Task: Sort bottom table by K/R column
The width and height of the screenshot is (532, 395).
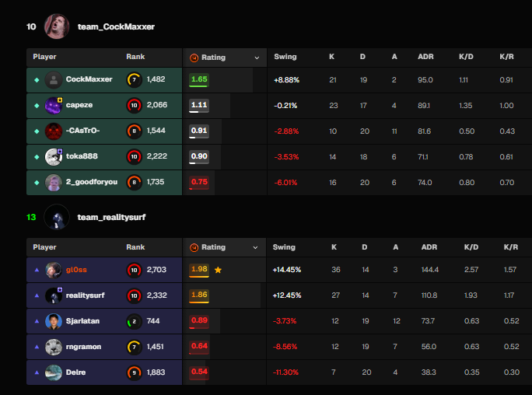Action: (x=511, y=247)
